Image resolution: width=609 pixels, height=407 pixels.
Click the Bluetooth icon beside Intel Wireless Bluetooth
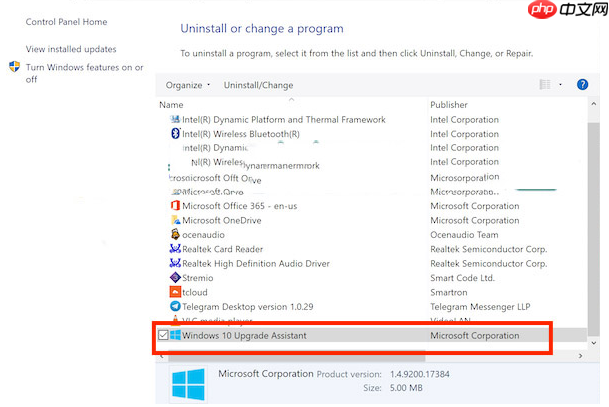tap(175, 134)
